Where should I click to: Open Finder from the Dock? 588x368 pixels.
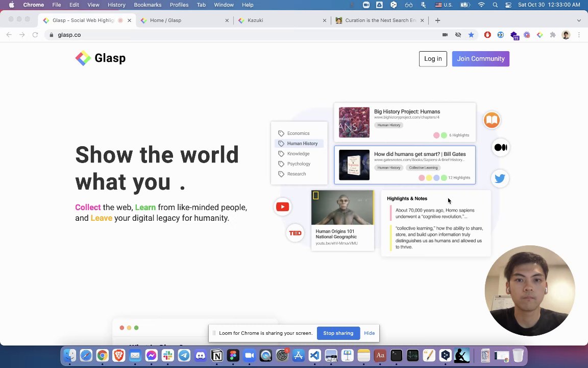click(x=70, y=355)
